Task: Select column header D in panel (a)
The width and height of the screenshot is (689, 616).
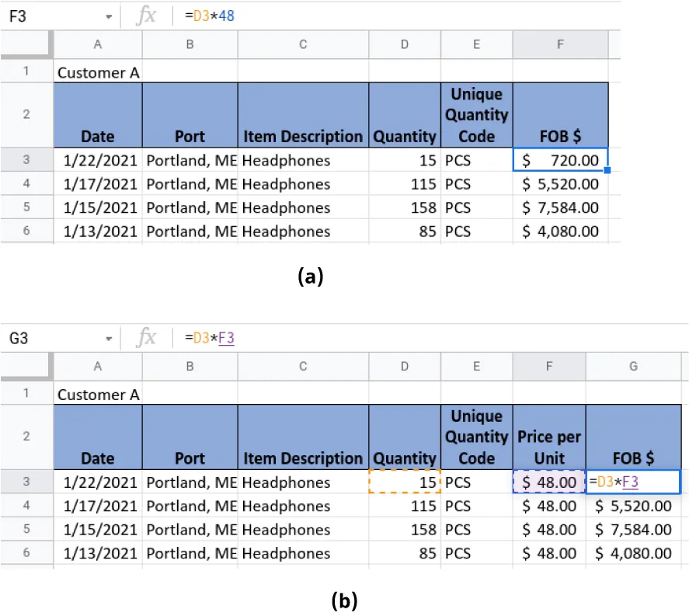Action: click(x=404, y=44)
